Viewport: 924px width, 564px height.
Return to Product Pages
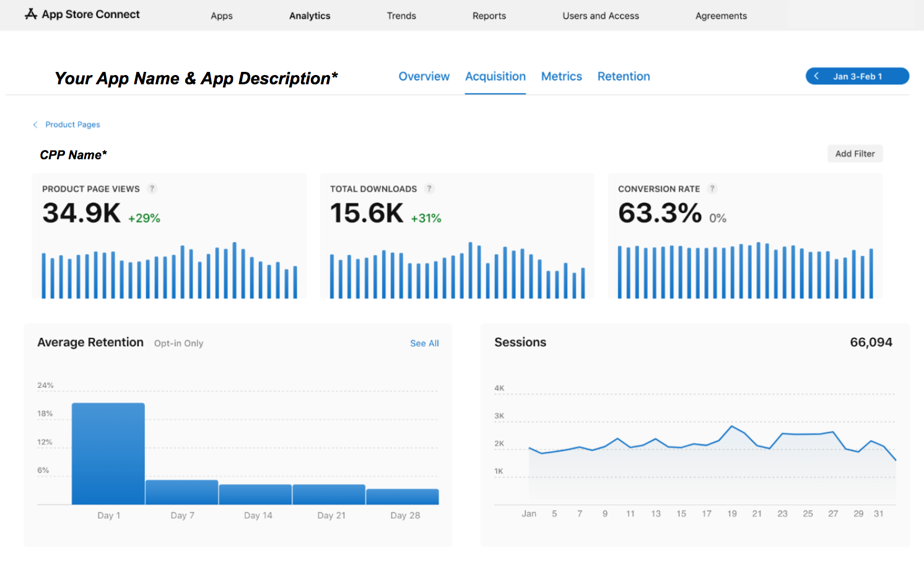point(72,125)
